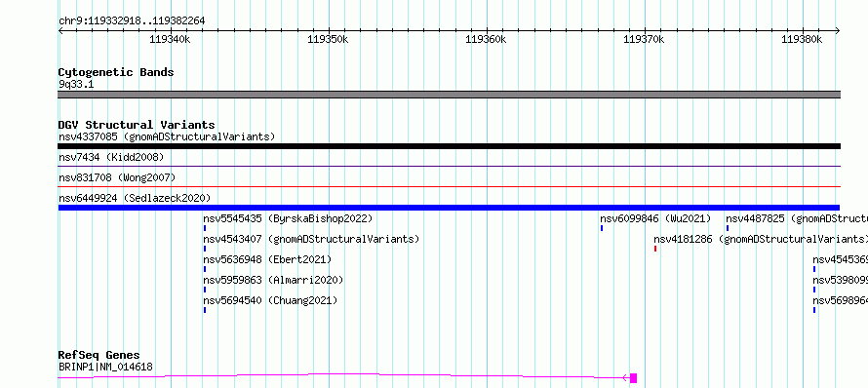Click the 119350k scale tick label

click(x=328, y=39)
